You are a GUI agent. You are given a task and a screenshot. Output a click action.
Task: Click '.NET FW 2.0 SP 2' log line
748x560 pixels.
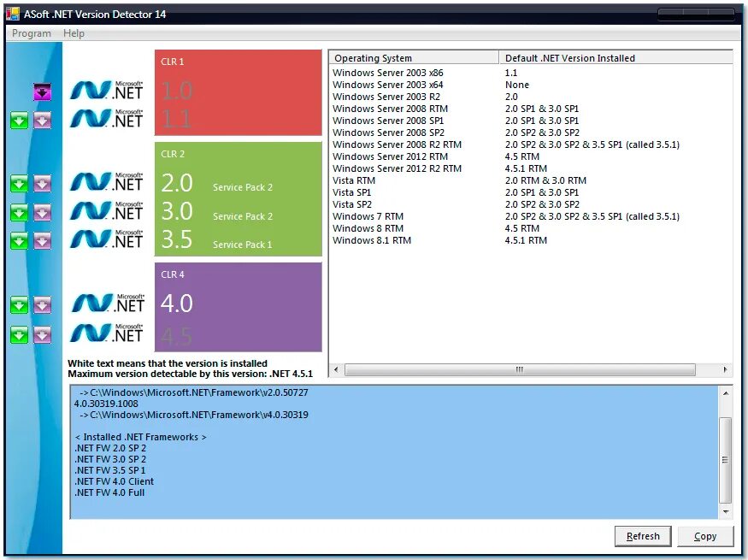pyautogui.click(x=110, y=448)
